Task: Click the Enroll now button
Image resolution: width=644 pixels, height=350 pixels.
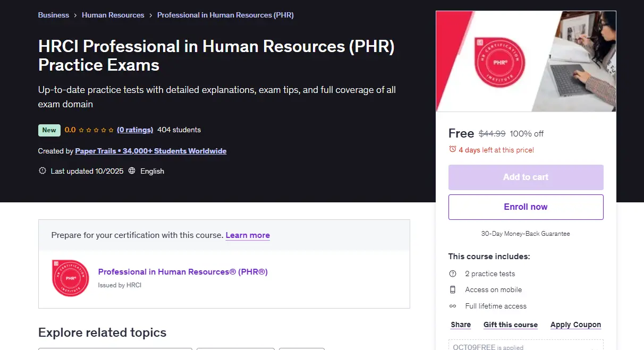Action: [x=526, y=207]
